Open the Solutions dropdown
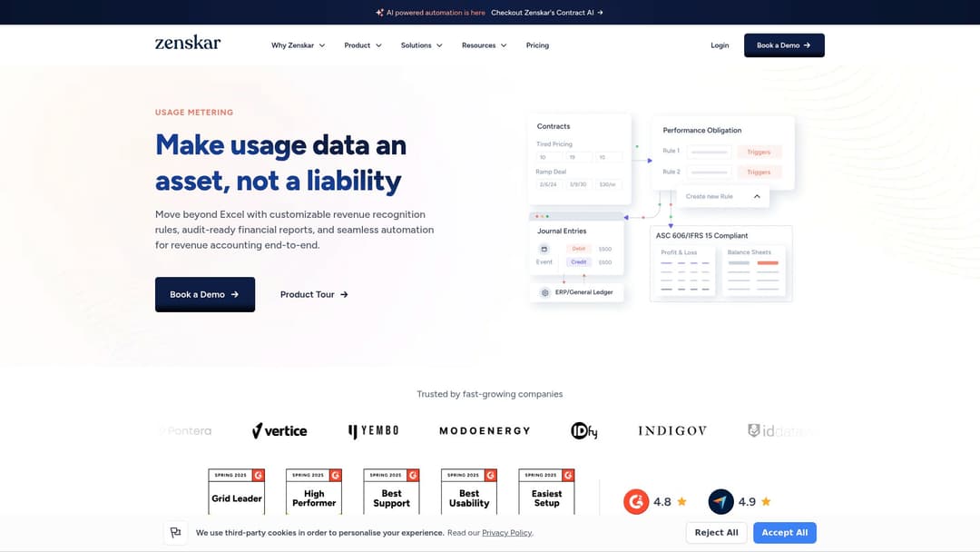This screenshot has width=980, height=552. point(421,45)
